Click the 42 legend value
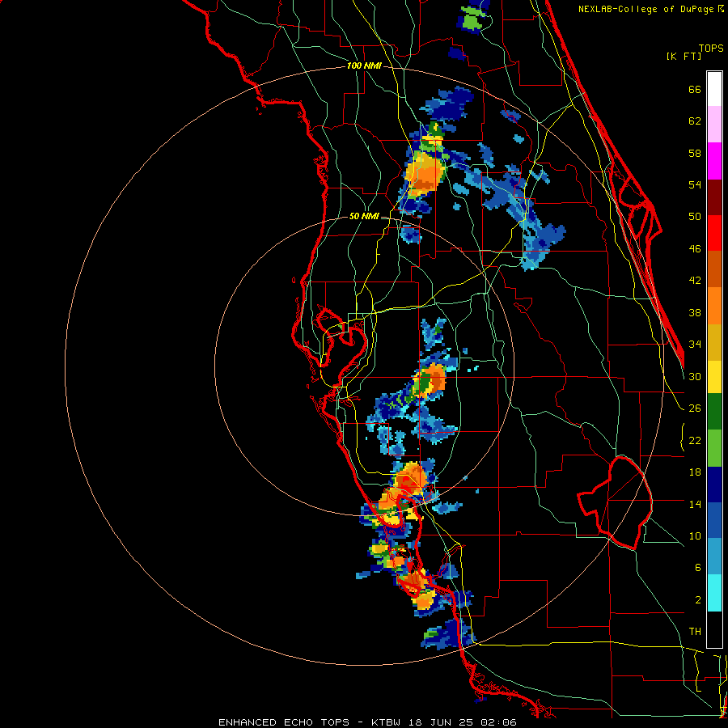 (x=695, y=281)
